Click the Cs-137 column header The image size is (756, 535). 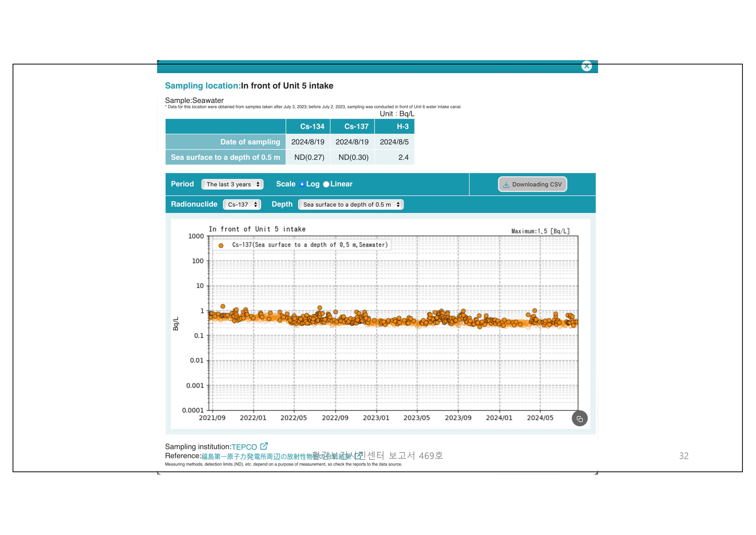(x=352, y=127)
